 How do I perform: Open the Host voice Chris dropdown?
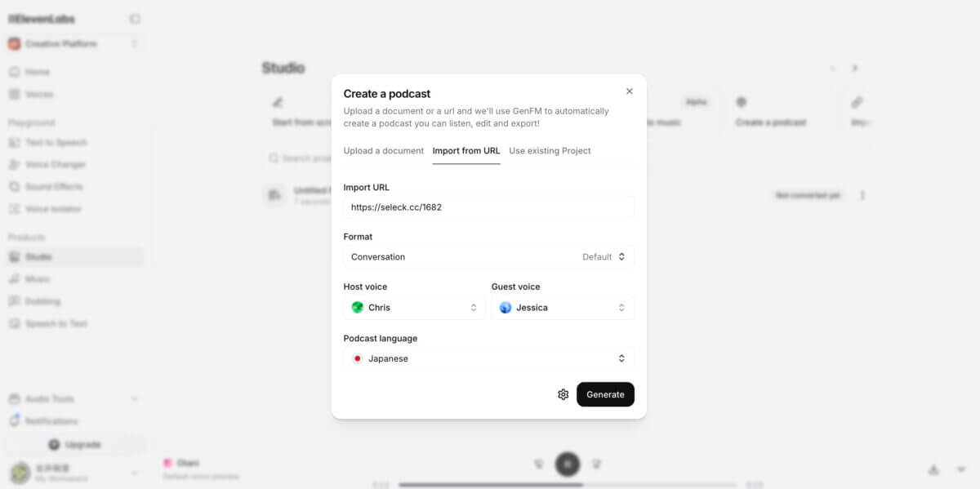pos(414,308)
